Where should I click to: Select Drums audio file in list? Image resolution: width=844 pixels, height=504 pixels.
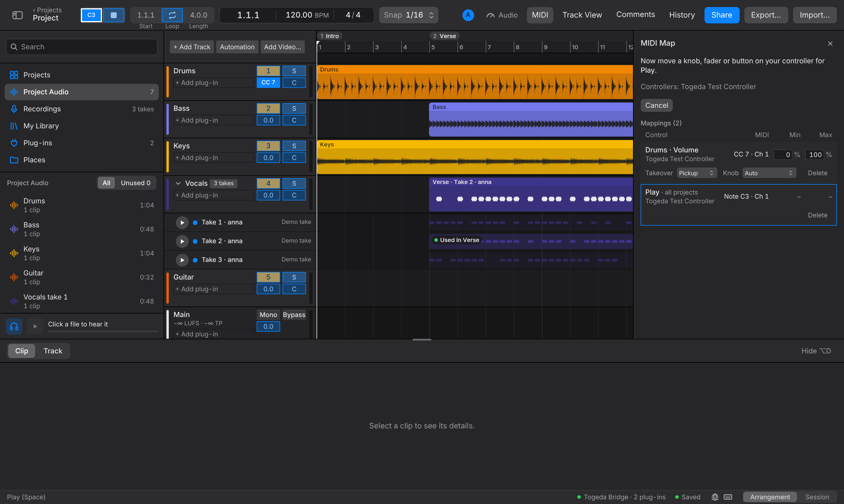[81, 205]
